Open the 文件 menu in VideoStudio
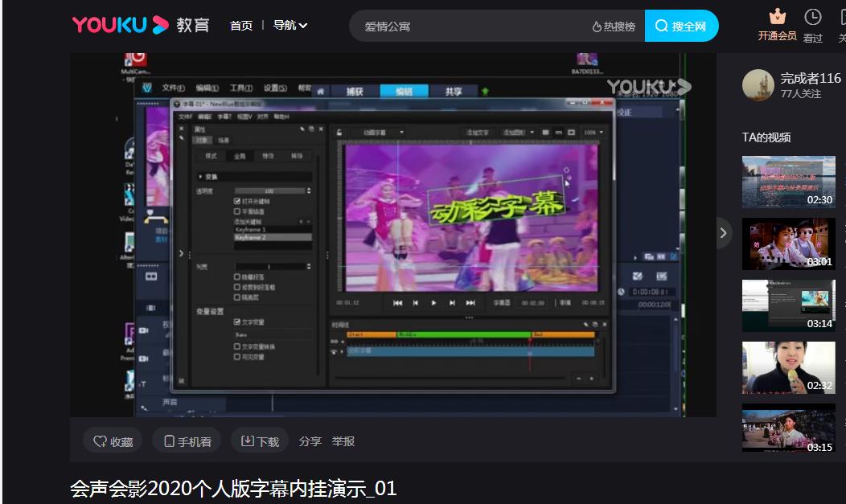The height and width of the screenshot is (504, 846). tap(173, 88)
